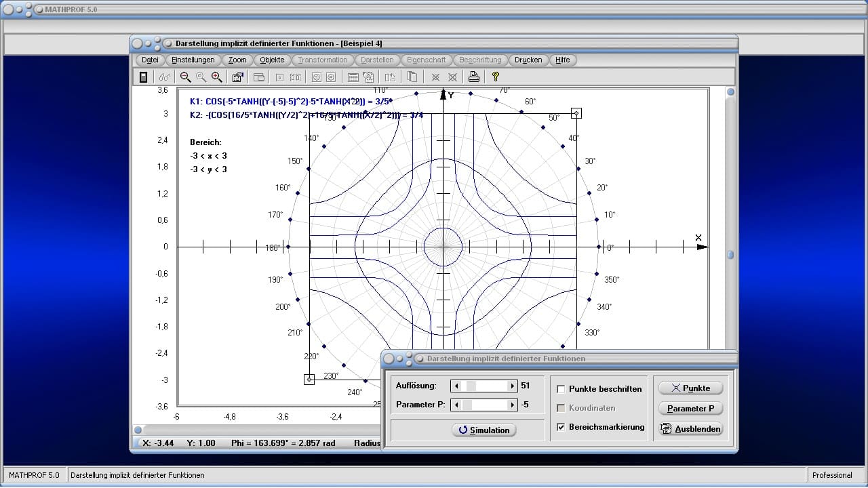Screen dimensions: 868x488
Task: Click the Parameter P button
Action: (x=690, y=408)
